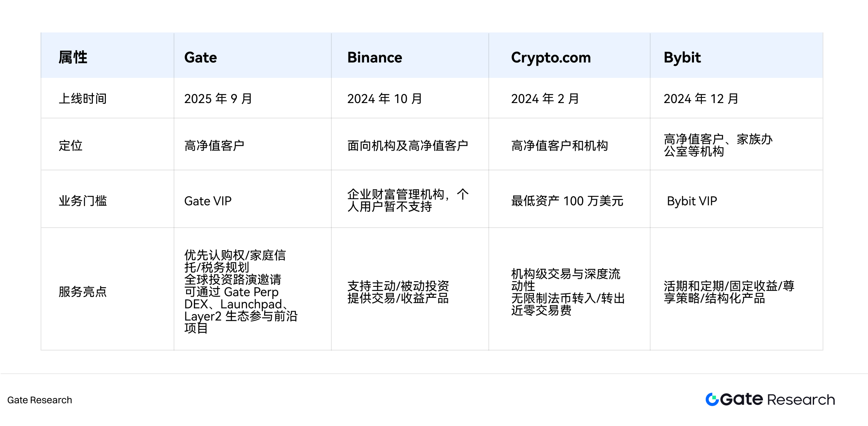Select the 2024 年 2 月 cell

[545, 99]
